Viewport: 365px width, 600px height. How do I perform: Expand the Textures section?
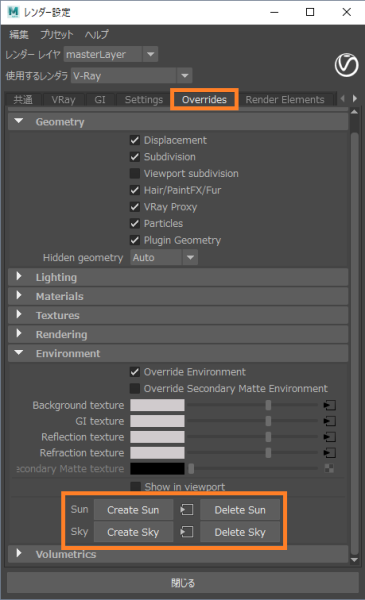click(x=18, y=315)
